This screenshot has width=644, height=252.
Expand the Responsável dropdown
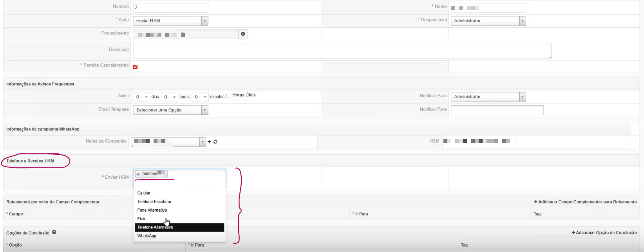(x=488, y=21)
